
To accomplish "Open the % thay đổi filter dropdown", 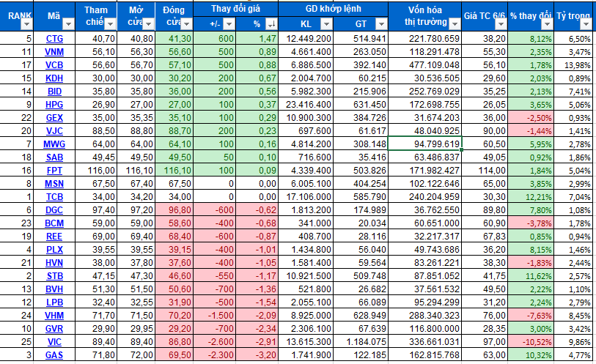I will 547,25.
